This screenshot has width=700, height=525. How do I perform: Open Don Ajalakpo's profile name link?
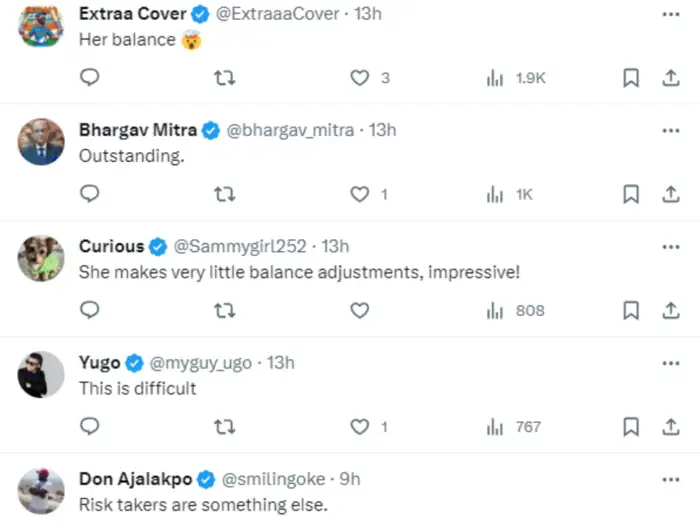pos(139,479)
